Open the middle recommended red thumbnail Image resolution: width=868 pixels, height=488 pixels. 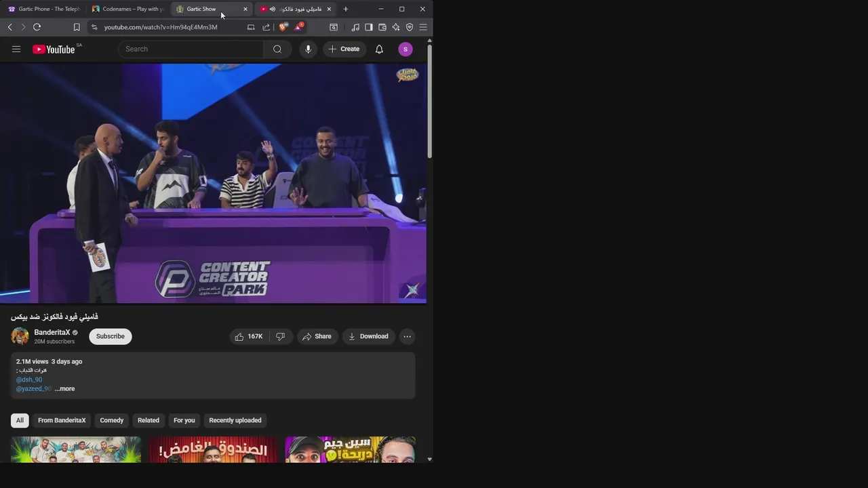tap(213, 450)
